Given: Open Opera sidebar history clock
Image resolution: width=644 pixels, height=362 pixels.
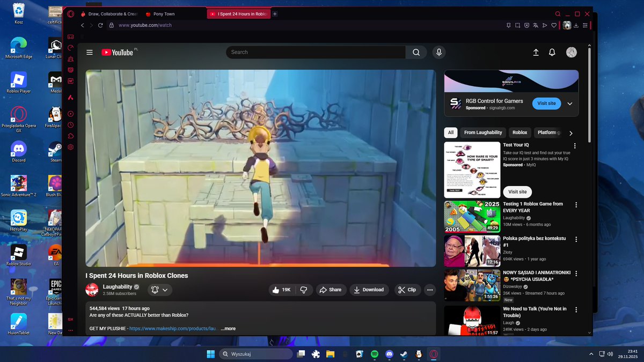Looking at the screenshot, I should click(x=70, y=125).
